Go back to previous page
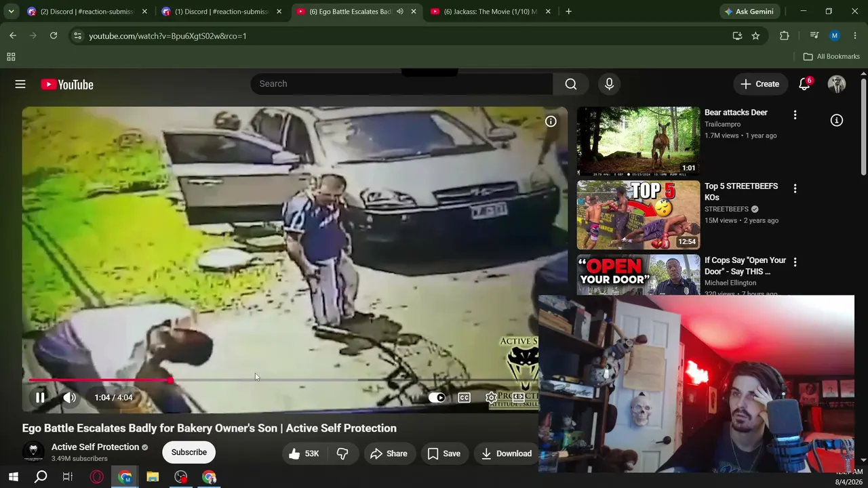 click(13, 36)
